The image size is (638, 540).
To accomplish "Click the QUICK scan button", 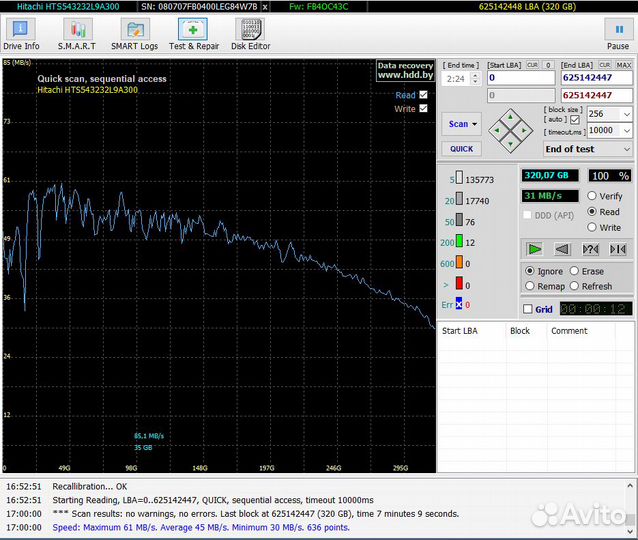I will tap(461, 149).
